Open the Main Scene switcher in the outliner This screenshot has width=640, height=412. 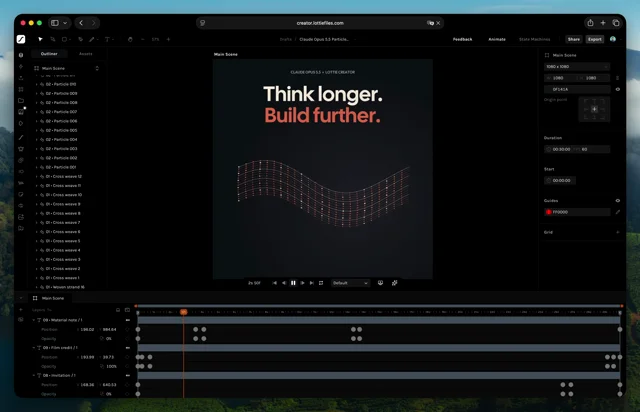tap(97, 68)
